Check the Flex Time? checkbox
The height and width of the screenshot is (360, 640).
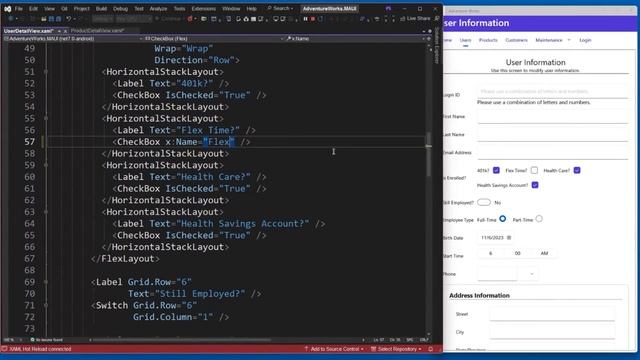pos(534,170)
